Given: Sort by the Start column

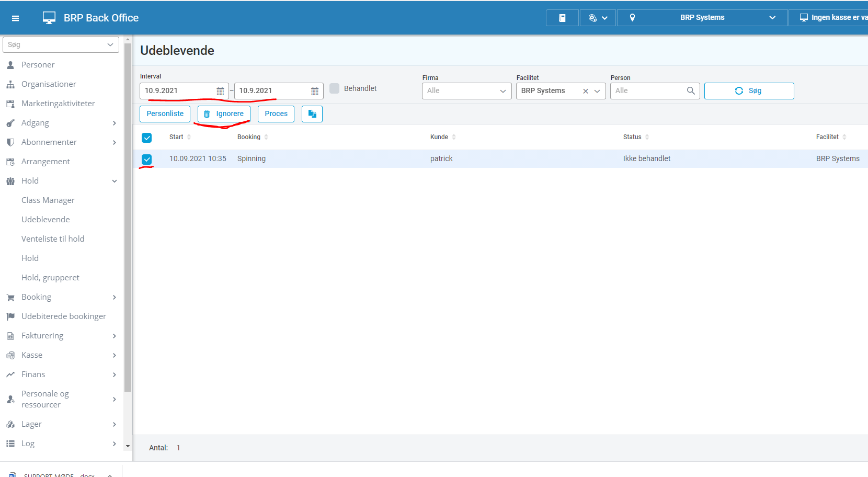Looking at the screenshot, I should pyautogui.click(x=180, y=137).
